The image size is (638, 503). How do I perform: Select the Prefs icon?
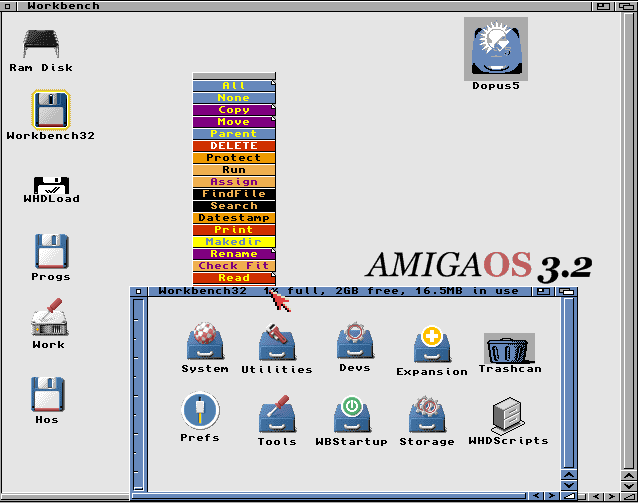pyautogui.click(x=200, y=410)
